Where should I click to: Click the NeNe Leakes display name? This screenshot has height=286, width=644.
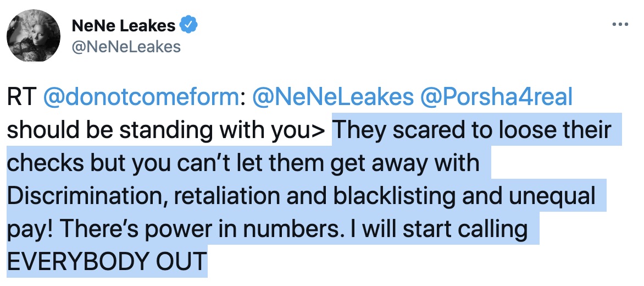pos(124,25)
